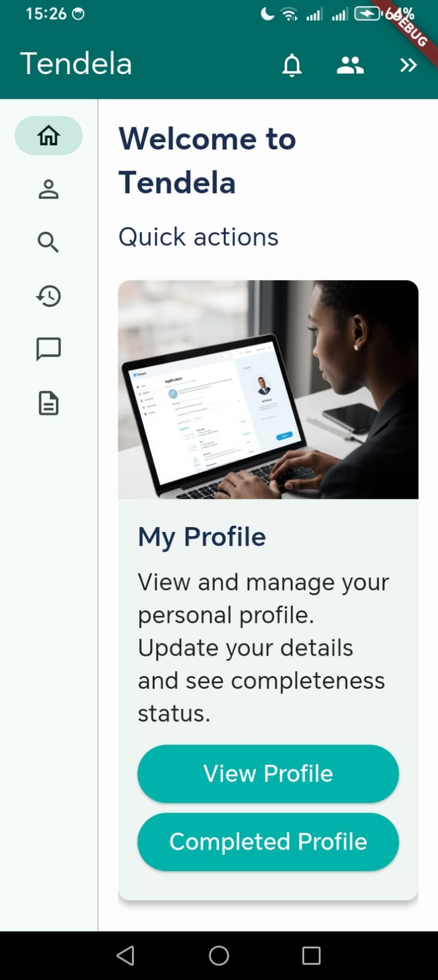Tap the battery indicator in status bar
438x980 pixels.
pyautogui.click(x=367, y=13)
